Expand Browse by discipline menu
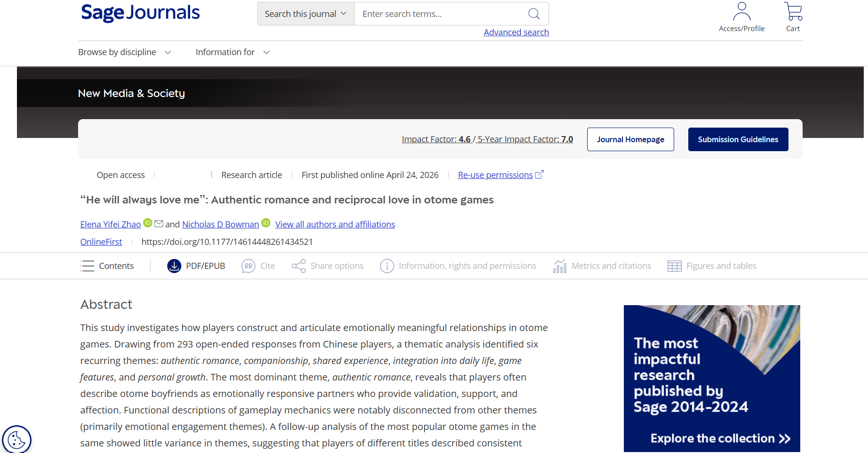The height and width of the screenshot is (453, 868). [125, 52]
